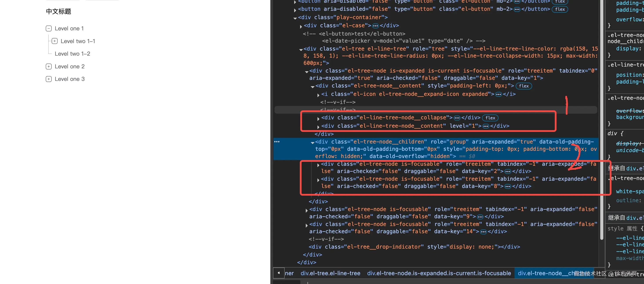Click Level one 2 label text

point(69,67)
